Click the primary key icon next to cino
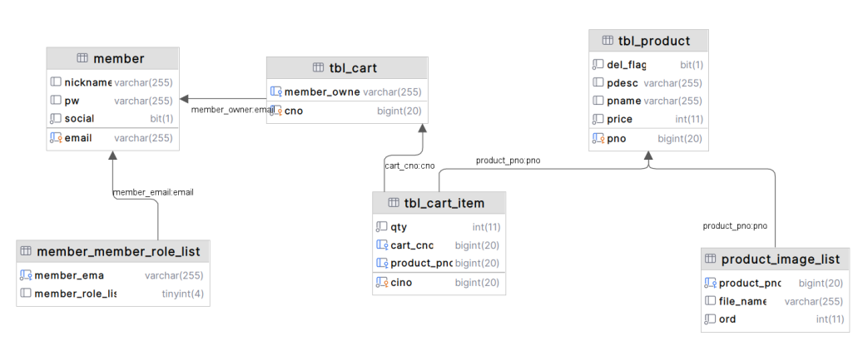 (381, 282)
